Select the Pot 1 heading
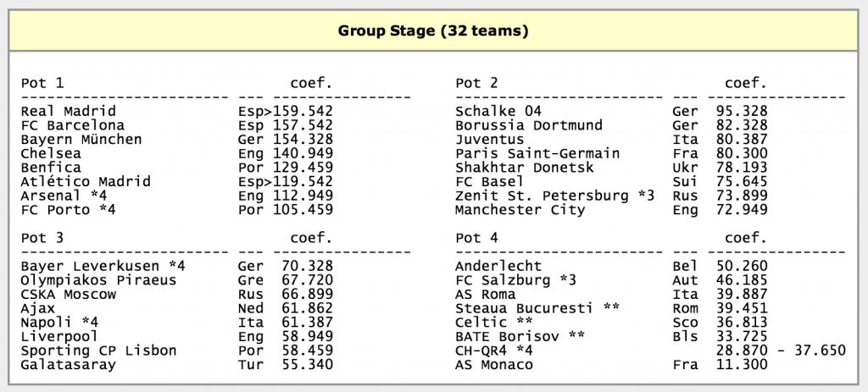The height and width of the screenshot is (392, 868). coord(42,83)
